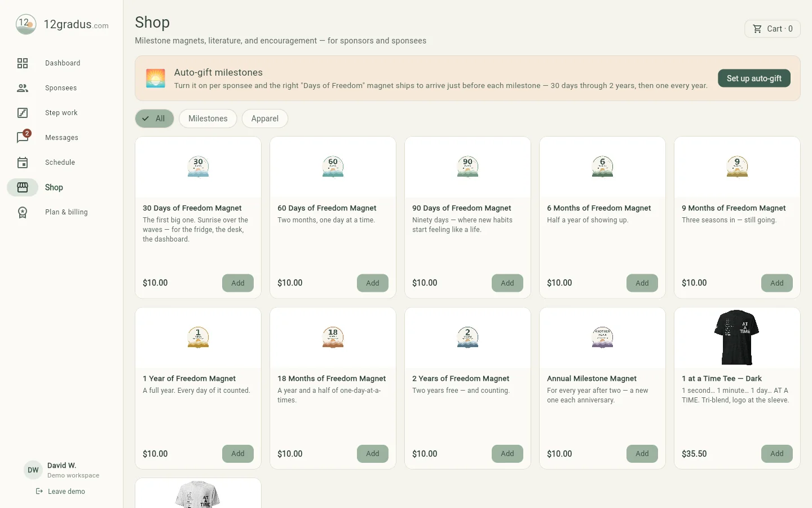The height and width of the screenshot is (508, 812).
Task: Click the 12gradus.com brand name
Action: [76, 24]
